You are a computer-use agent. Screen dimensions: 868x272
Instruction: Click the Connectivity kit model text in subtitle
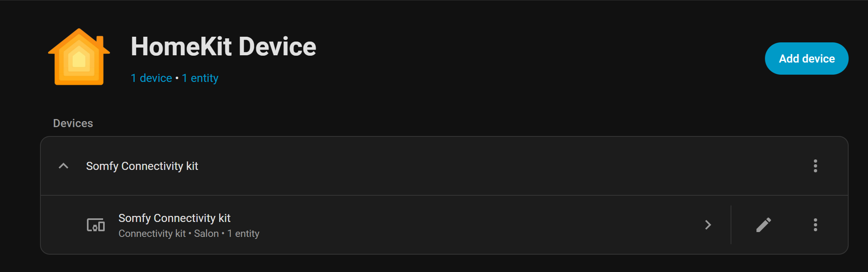pos(152,234)
